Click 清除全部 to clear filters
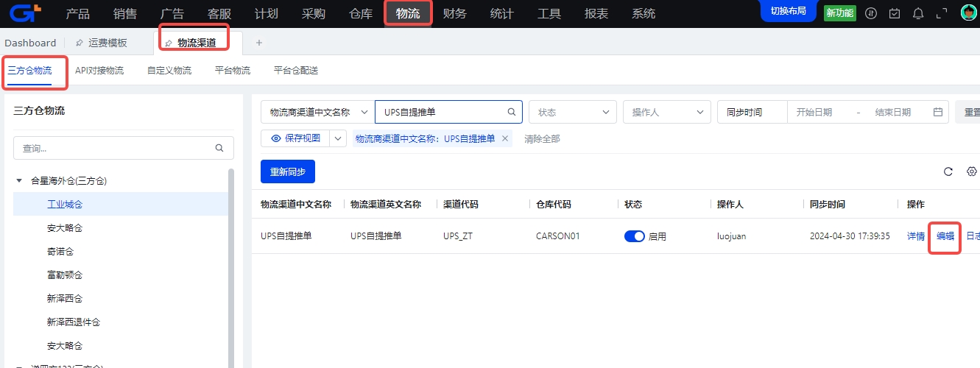Screen dimensions: 980x368 coord(542,138)
